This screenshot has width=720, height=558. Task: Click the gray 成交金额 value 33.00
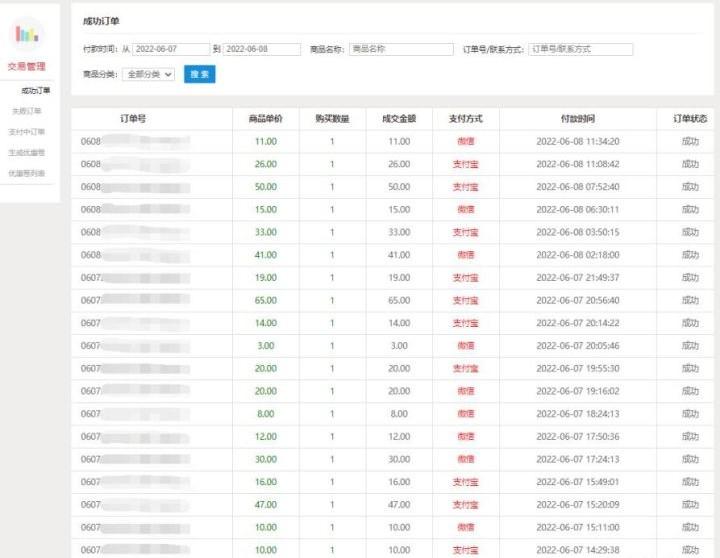tap(399, 232)
